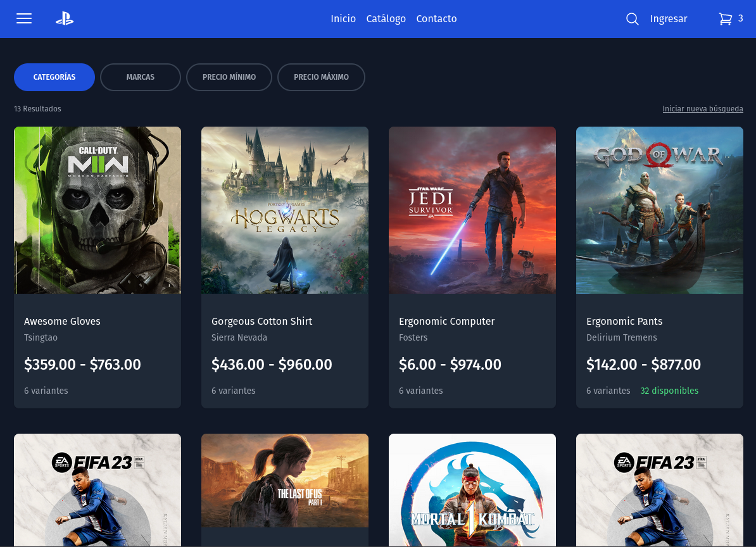Screen dimensions: 756x547
Task: Click the Sierra Nevada brand name
Action: click(239, 338)
